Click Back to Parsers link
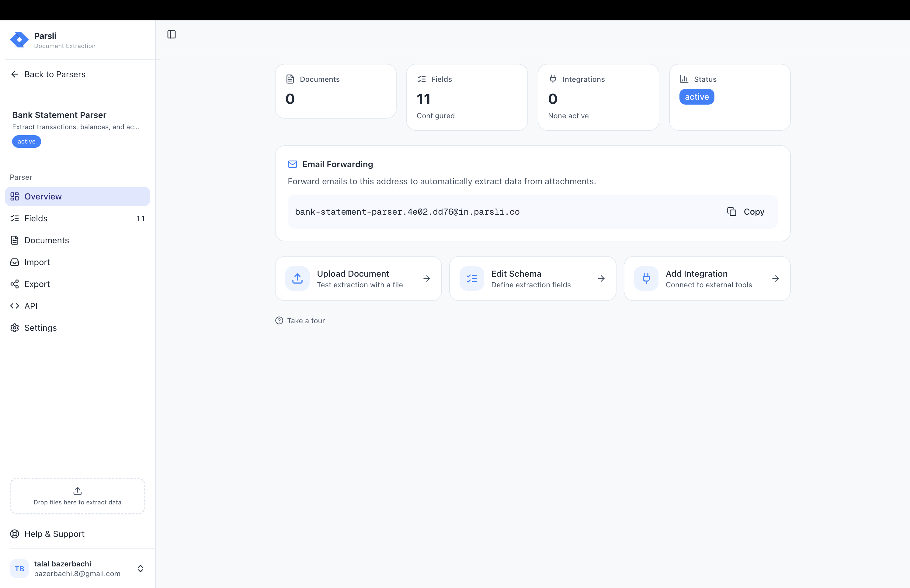The image size is (910, 588). pyautogui.click(x=55, y=74)
